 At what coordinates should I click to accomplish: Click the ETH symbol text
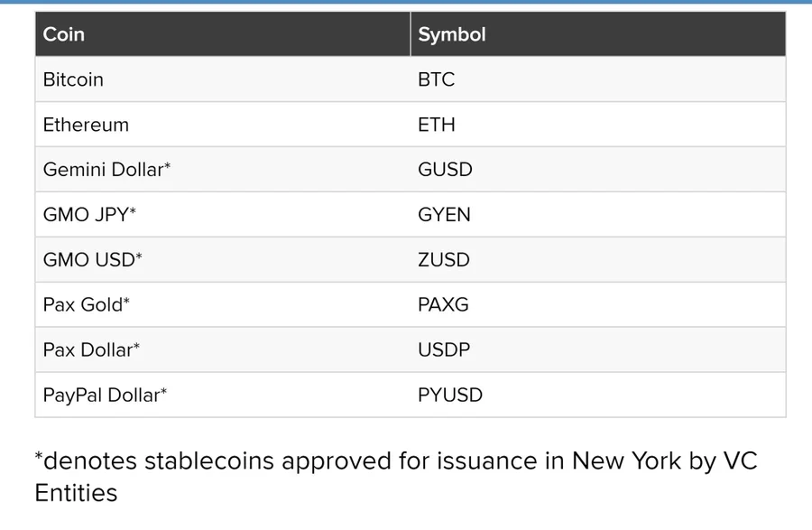[x=437, y=125]
